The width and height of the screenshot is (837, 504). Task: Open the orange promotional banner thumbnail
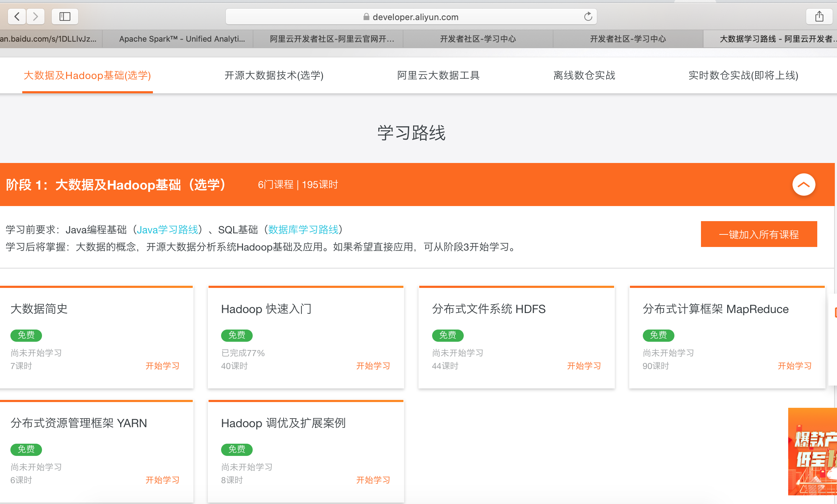[813, 451]
